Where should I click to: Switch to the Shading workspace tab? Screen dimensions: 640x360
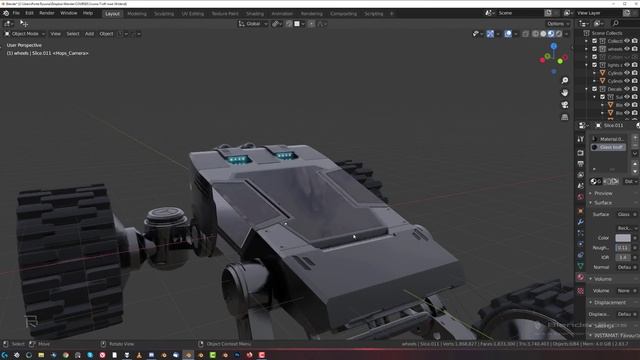point(255,13)
